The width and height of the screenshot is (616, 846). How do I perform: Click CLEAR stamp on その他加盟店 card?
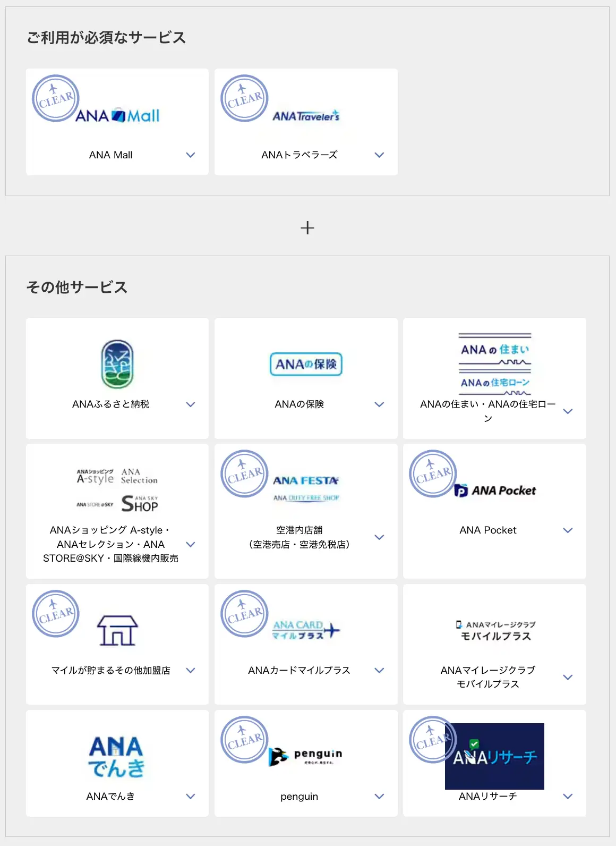click(56, 614)
